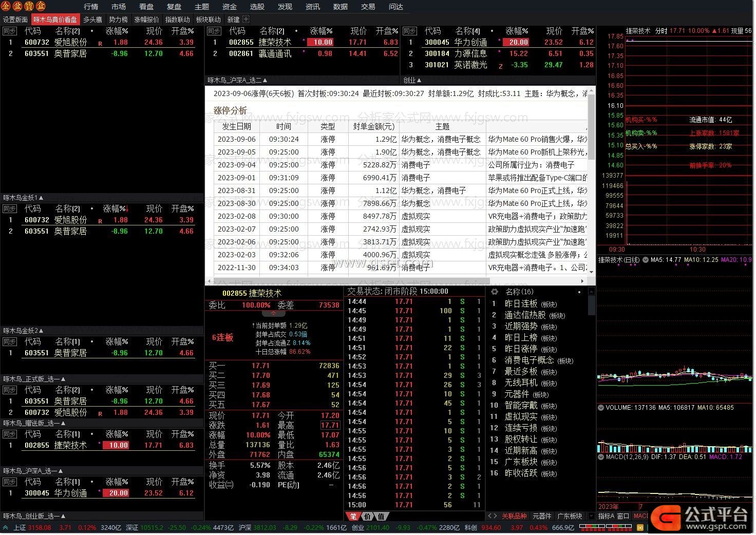
Task: Click the 2023-09-06 row in 涨停分析 table
Action: [401, 139]
